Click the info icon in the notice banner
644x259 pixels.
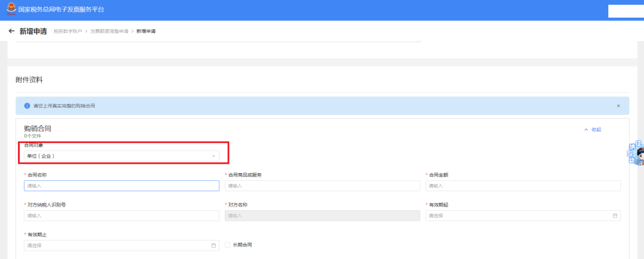click(27, 106)
